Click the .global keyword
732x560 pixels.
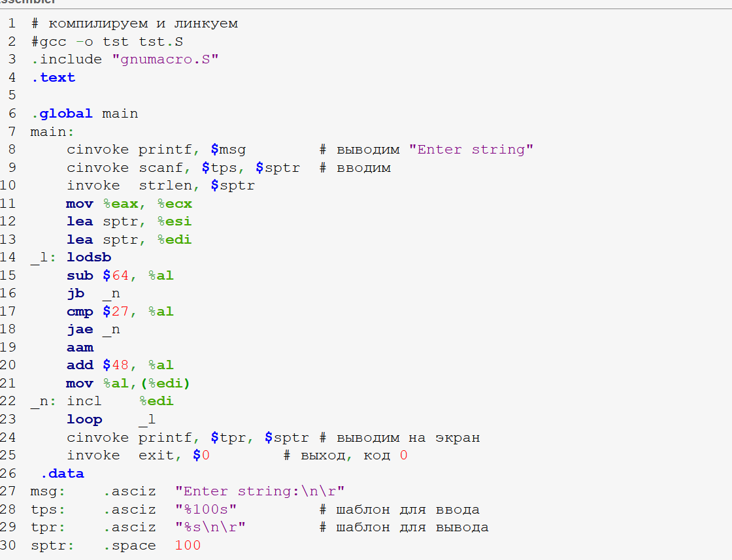point(62,114)
